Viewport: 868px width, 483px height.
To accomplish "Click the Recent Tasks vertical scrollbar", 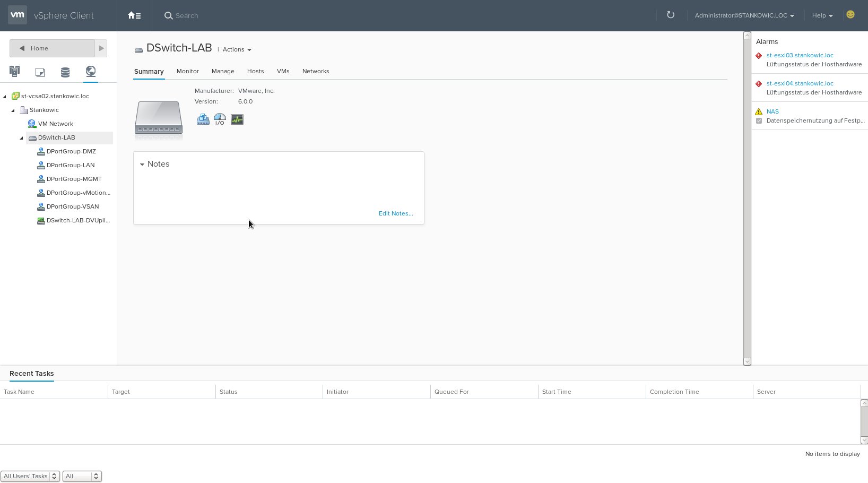I will coord(864,421).
